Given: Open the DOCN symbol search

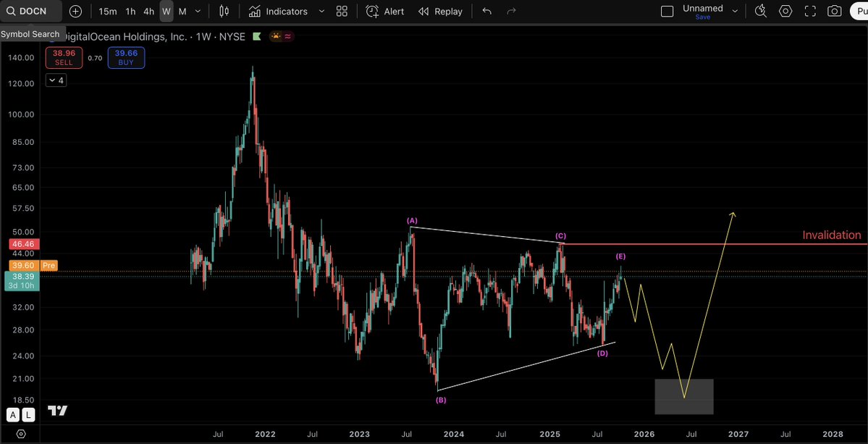Looking at the screenshot, I should tap(32, 11).
